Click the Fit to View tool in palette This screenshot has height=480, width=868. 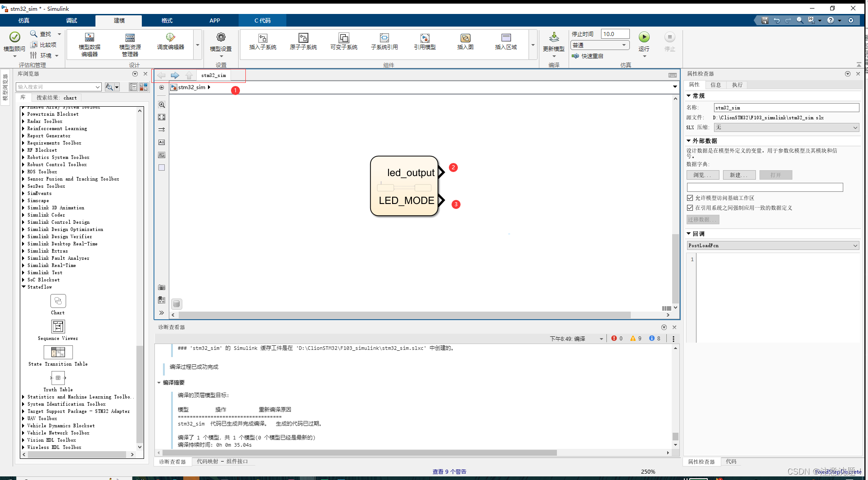point(162,117)
